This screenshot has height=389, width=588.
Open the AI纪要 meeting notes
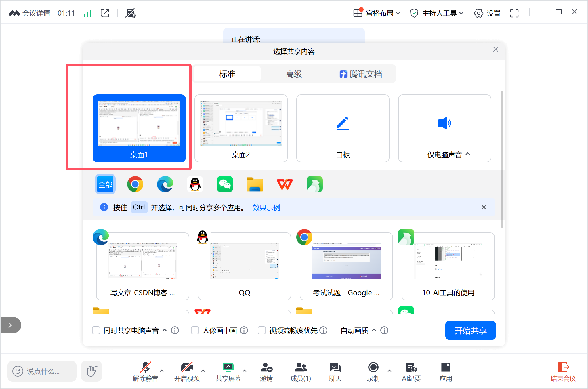coord(411,371)
